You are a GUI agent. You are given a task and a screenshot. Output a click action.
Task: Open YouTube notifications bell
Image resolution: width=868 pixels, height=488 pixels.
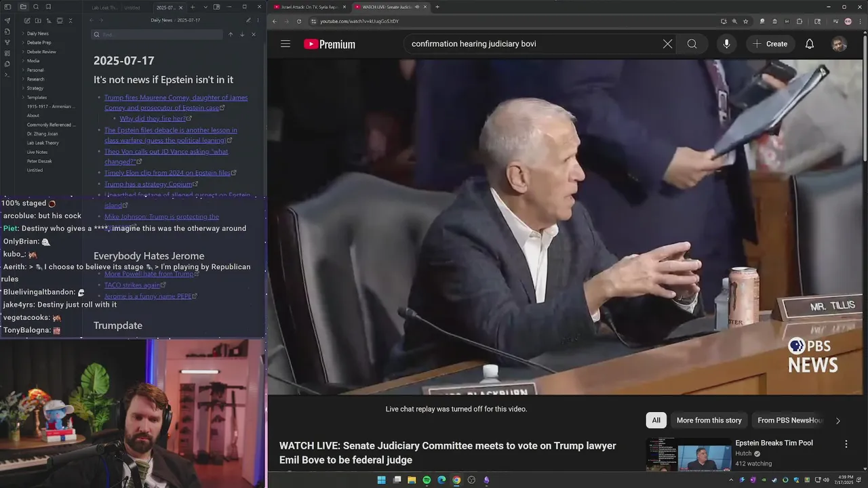click(810, 44)
